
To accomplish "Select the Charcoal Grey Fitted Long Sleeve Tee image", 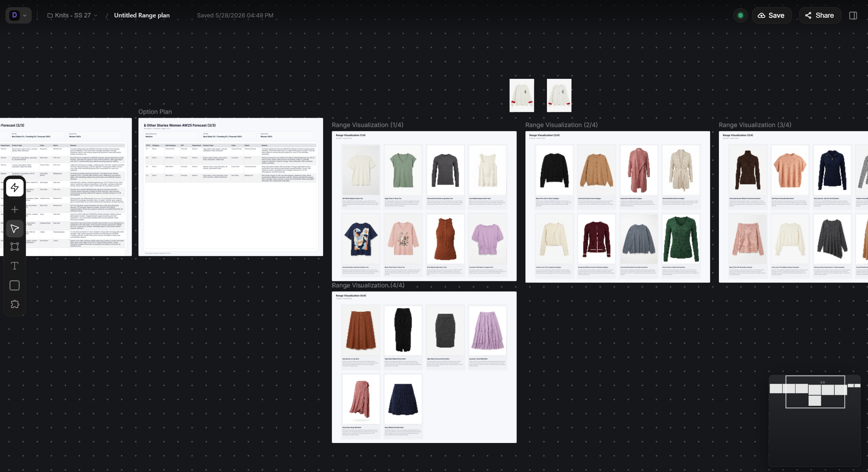I will pyautogui.click(x=445, y=170).
